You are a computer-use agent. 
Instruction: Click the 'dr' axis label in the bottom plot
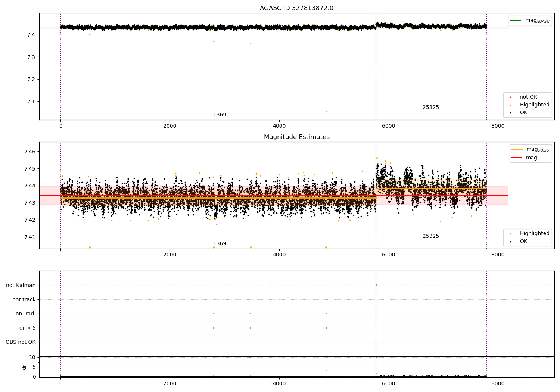(24, 367)
